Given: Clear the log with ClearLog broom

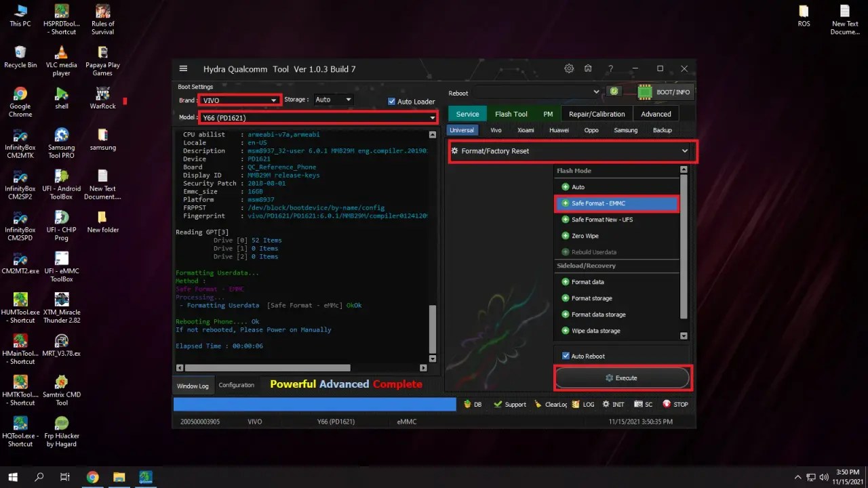Looking at the screenshot, I should [551, 404].
